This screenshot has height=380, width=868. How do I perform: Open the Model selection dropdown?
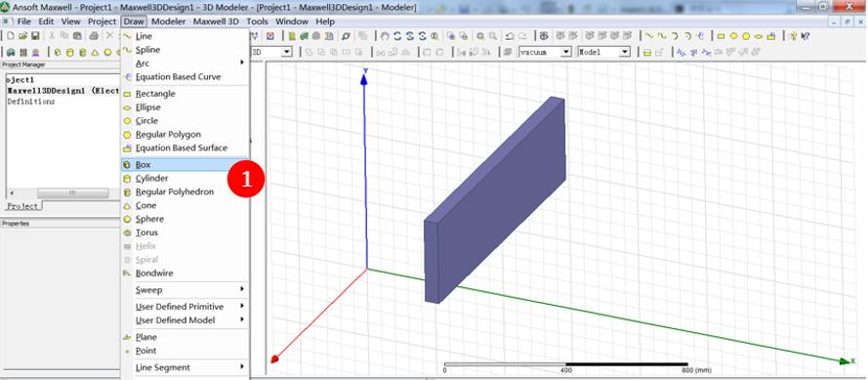click(x=604, y=52)
